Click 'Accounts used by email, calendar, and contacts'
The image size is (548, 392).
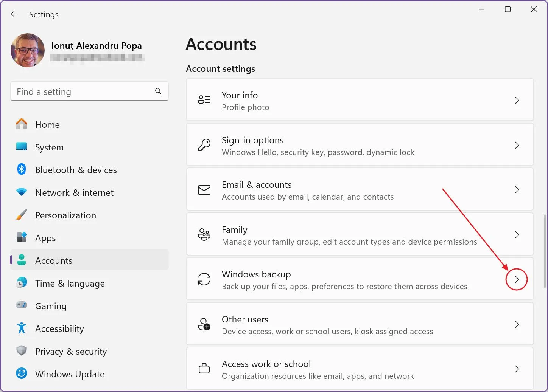click(x=308, y=197)
